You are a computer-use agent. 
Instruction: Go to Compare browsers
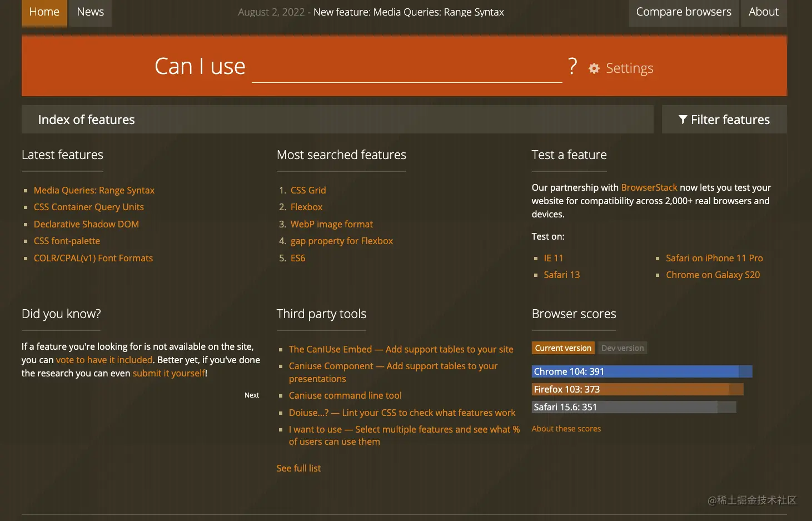pos(684,12)
